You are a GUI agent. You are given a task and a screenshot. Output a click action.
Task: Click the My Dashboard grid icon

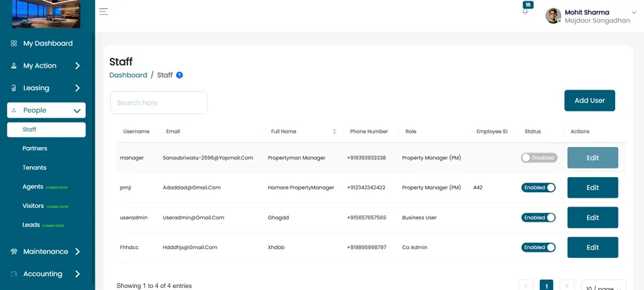(14, 43)
